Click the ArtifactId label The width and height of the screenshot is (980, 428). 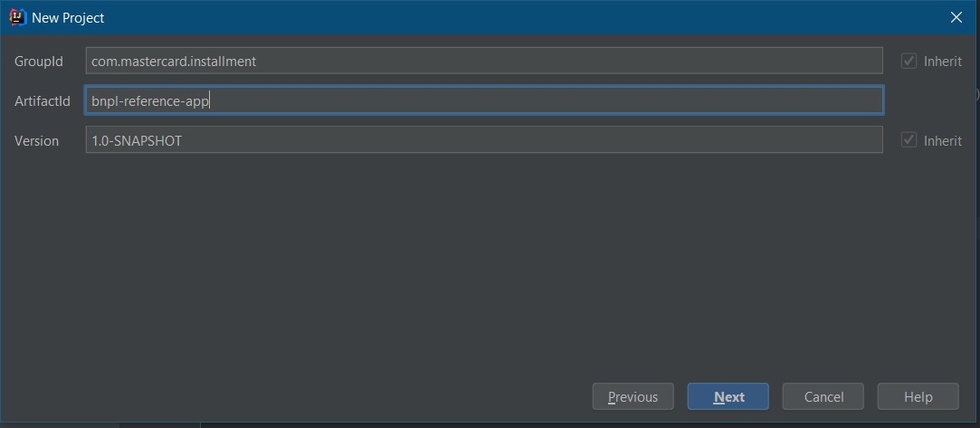(42, 101)
